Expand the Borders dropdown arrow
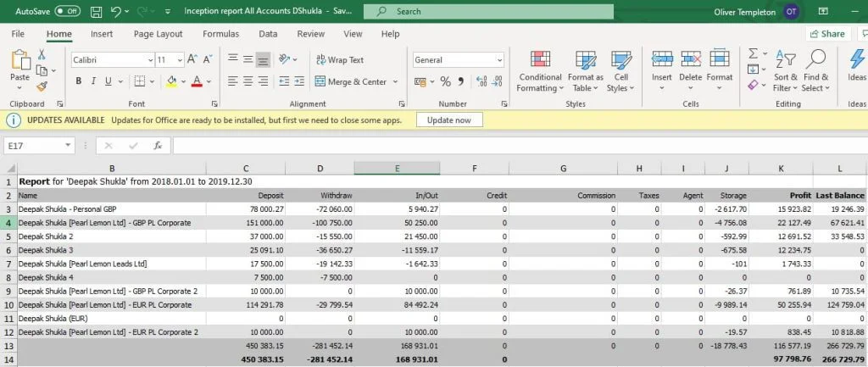Image resolution: width=868 pixels, height=367 pixels. (152, 82)
